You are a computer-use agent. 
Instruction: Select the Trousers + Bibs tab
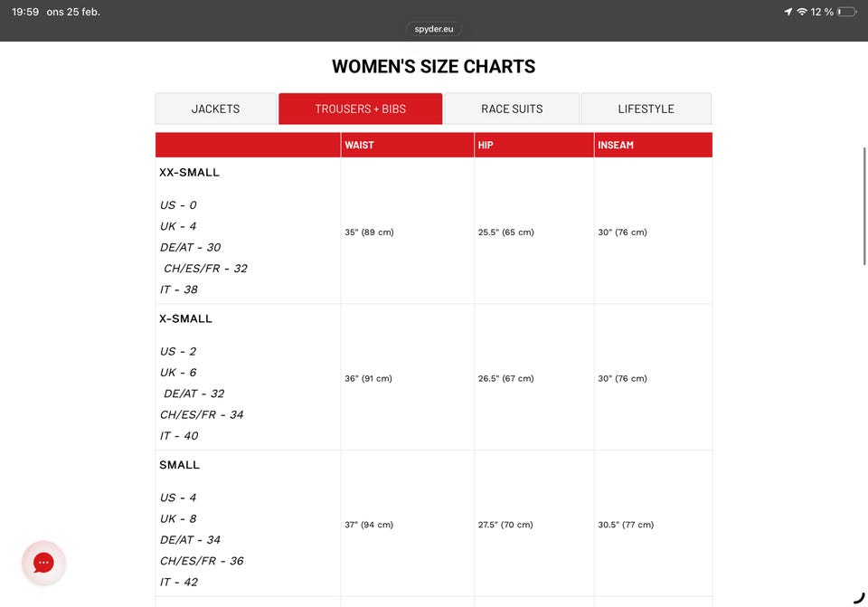click(360, 109)
